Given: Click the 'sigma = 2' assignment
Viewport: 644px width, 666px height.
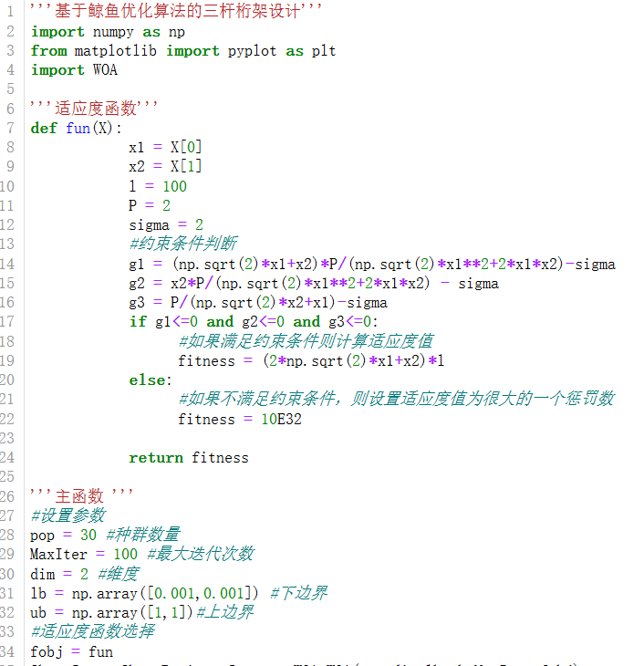Looking at the screenshot, I should (x=166, y=224).
